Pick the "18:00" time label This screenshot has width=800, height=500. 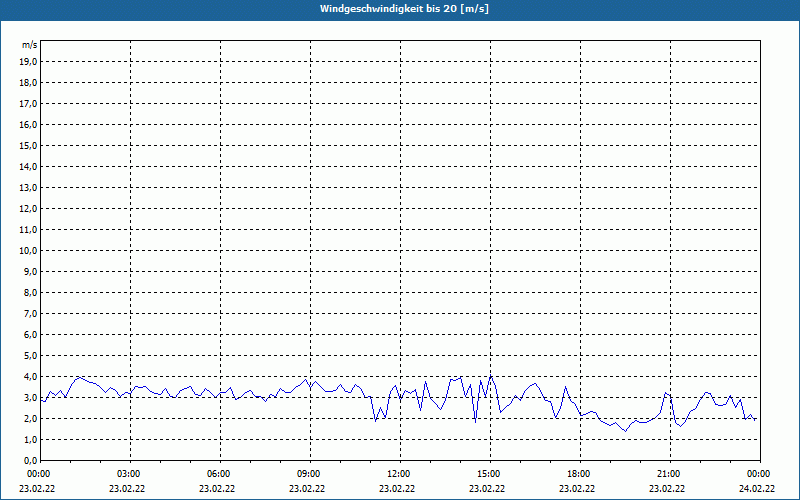tap(580, 474)
